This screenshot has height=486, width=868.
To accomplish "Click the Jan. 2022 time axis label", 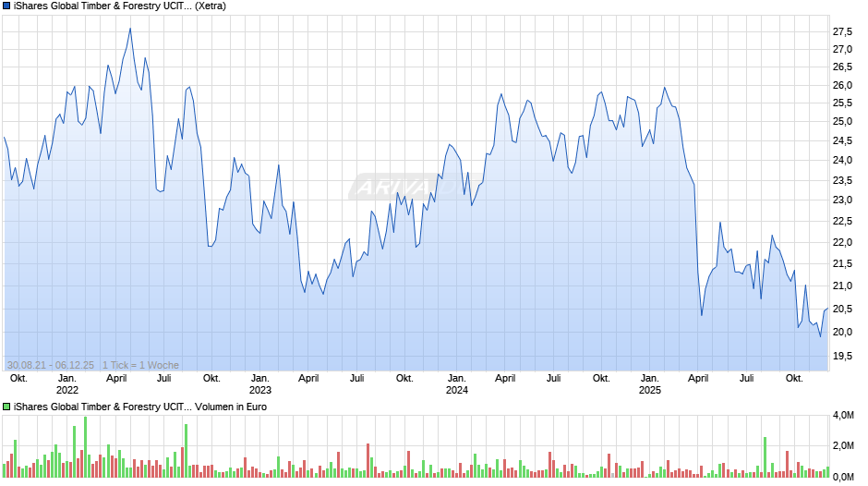I will (x=67, y=384).
